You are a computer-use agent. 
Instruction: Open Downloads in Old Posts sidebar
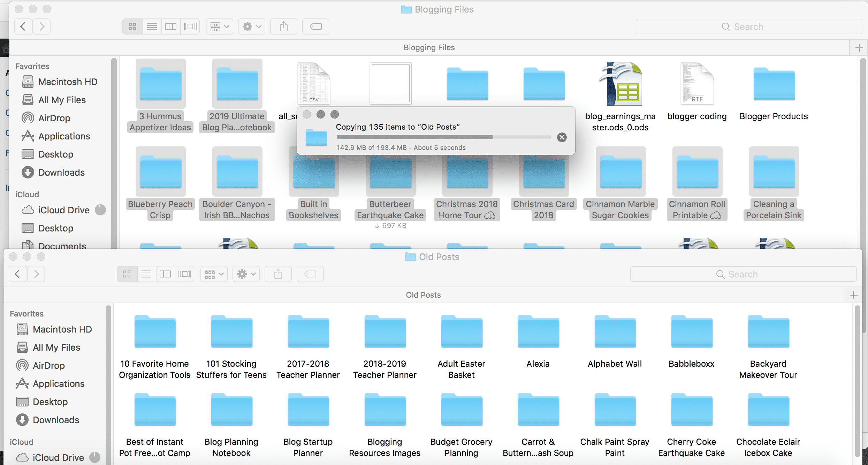pyautogui.click(x=48, y=420)
